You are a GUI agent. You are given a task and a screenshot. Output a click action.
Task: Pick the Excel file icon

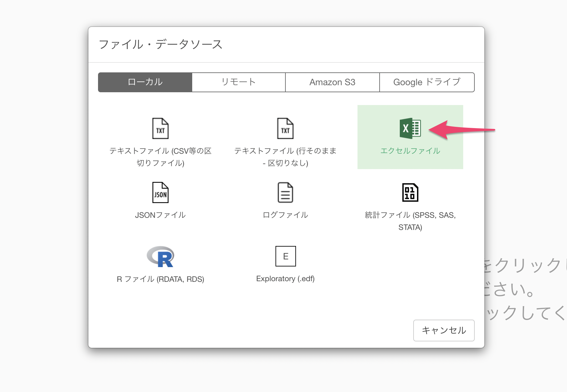click(x=410, y=128)
